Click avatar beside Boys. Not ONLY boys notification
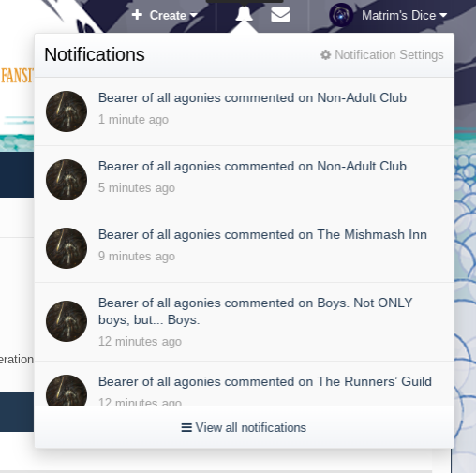Viewport: 476px width, 473px height. click(x=67, y=321)
